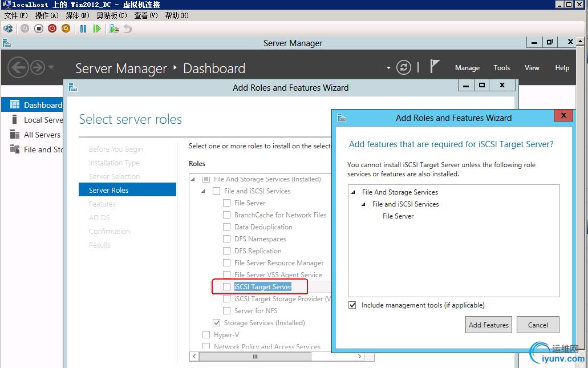Click the All Servers icon in the sidebar
Image resolution: width=588 pixels, height=368 pixels.
pyautogui.click(x=15, y=134)
